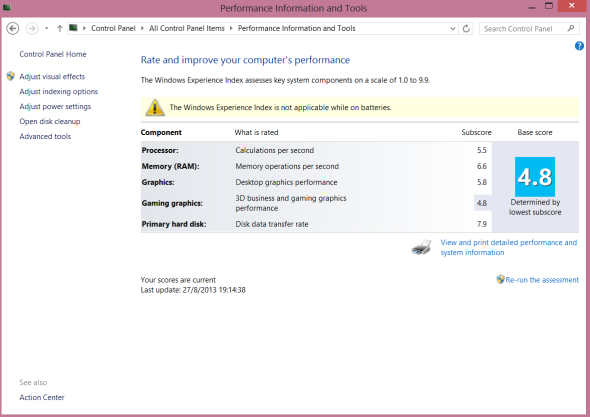Select the Gaming graphics subscore 4.8
The image size is (590, 417).
pos(482,203)
